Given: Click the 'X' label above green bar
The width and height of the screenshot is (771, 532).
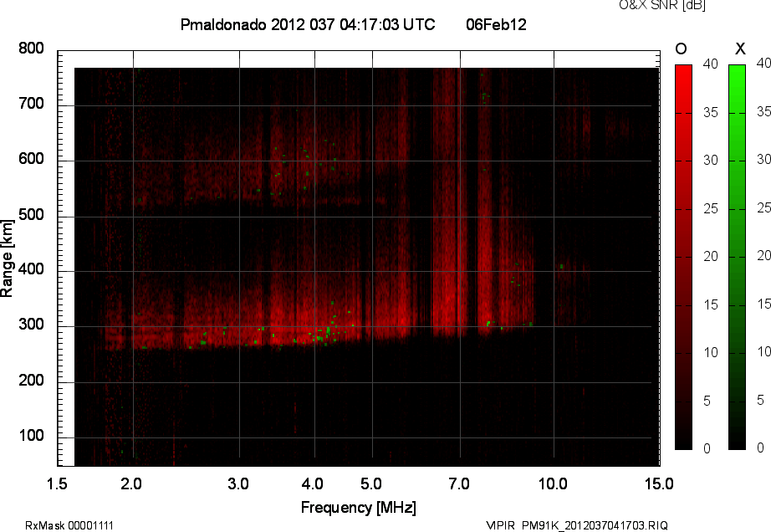Looking at the screenshot, I should pyautogui.click(x=739, y=49).
